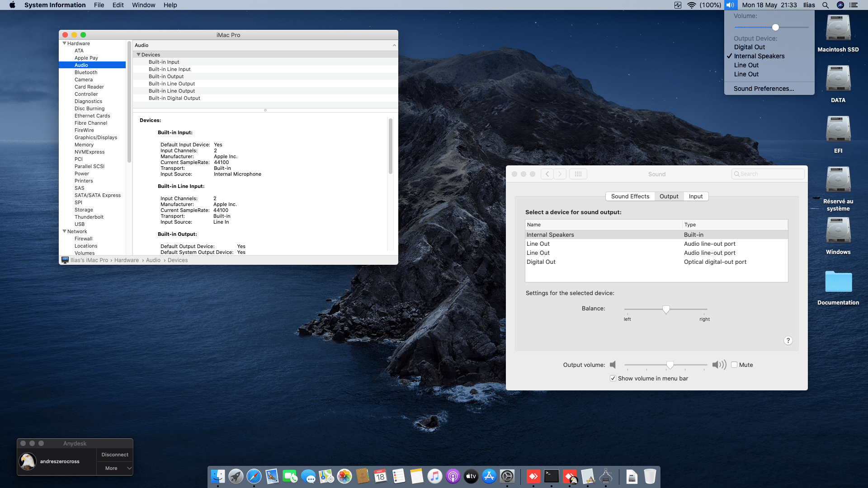Click Disconnect in the Anydesk window
Image resolution: width=868 pixels, height=488 pixels.
coord(115,455)
